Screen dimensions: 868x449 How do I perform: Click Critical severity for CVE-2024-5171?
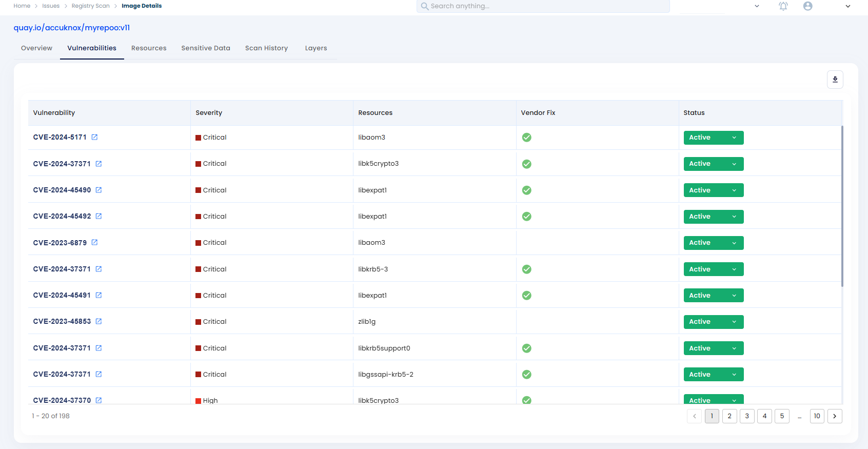pos(211,138)
